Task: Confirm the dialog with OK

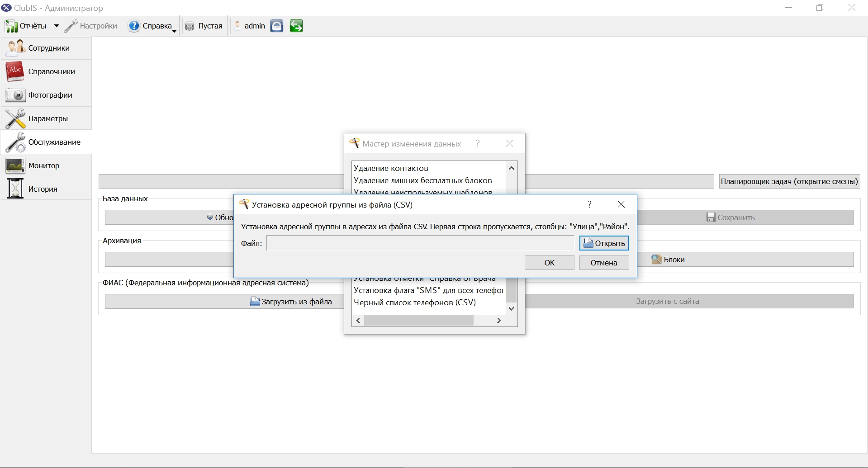Action: coord(549,263)
